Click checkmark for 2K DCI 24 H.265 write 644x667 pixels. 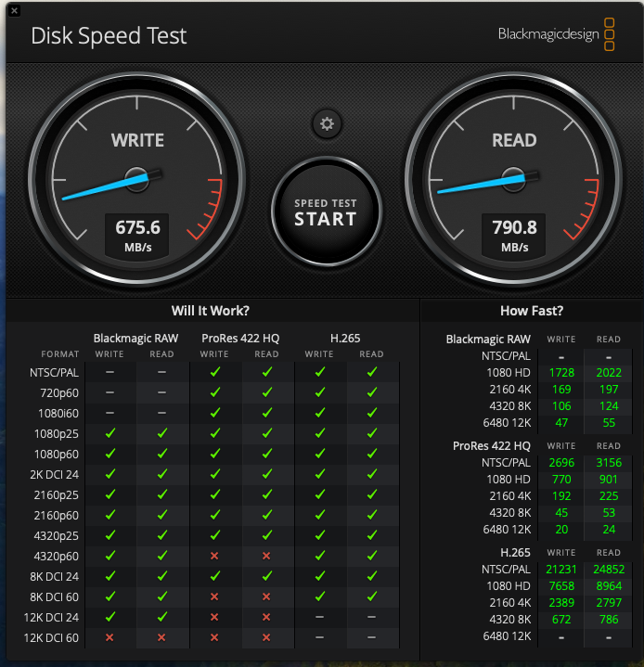[319, 474]
